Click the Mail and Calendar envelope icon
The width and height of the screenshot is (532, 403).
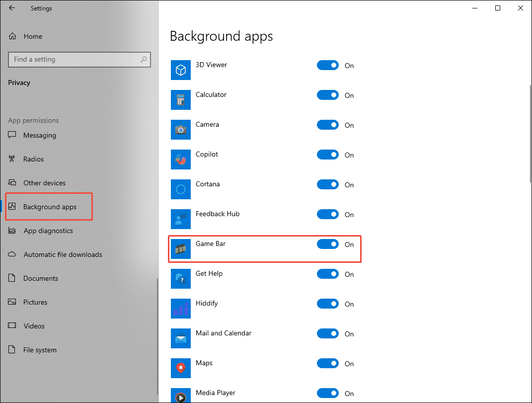tap(181, 338)
